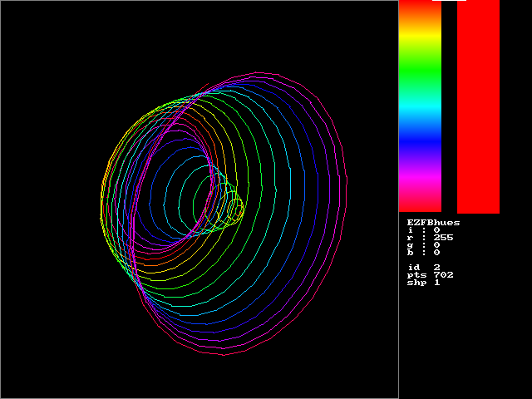Click the white selection marker atop the palette
The image size is (532, 399).
pyautogui.click(x=449, y=0)
